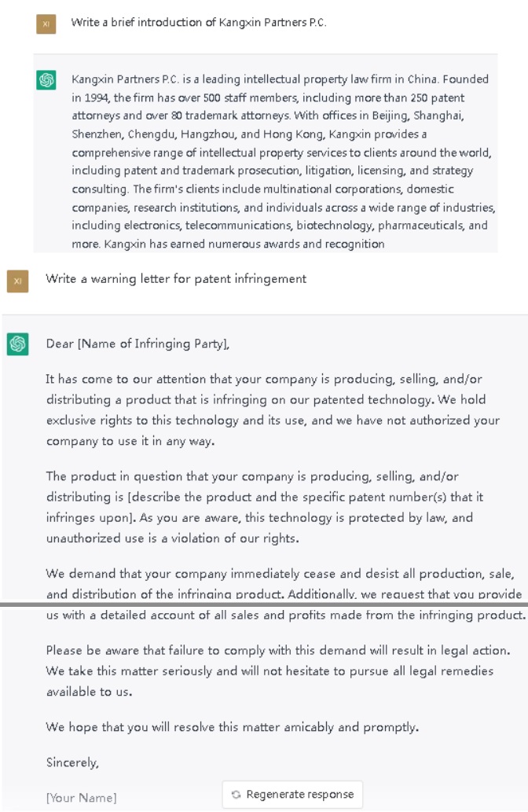Click the "Sincerely," closing line
Screen dimensions: 528x812
(72, 762)
